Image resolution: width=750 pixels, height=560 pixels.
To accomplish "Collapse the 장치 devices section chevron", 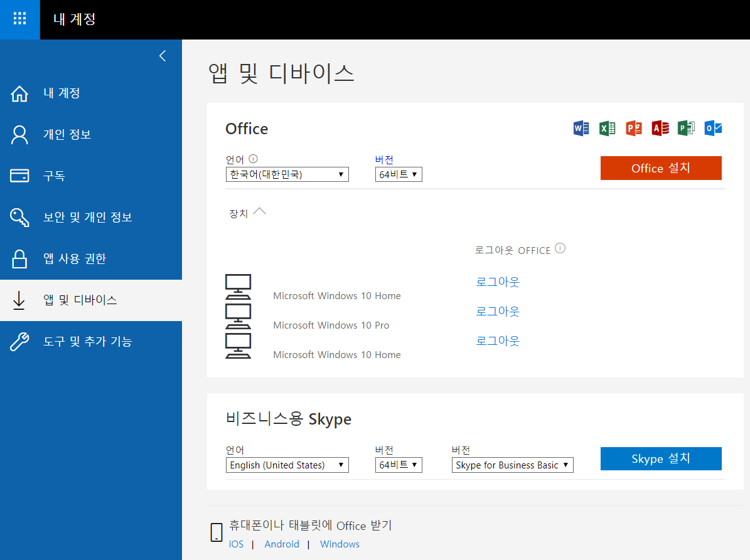I will (259, 212).
